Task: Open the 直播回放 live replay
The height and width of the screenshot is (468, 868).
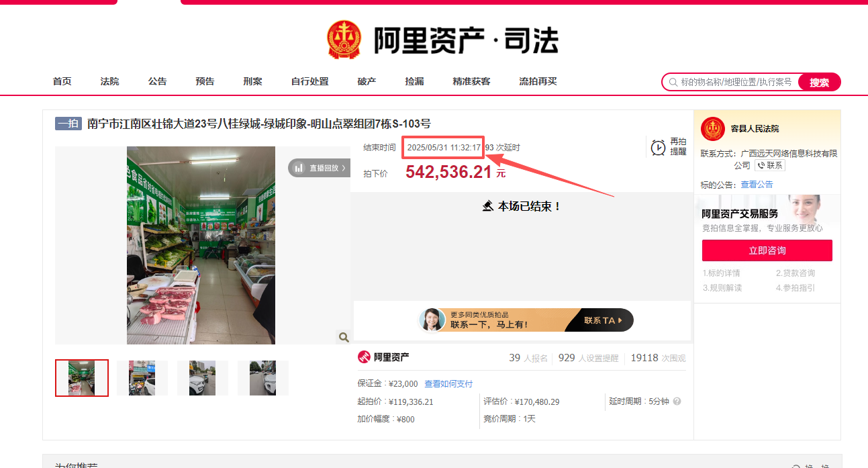Action: (320, 168)
